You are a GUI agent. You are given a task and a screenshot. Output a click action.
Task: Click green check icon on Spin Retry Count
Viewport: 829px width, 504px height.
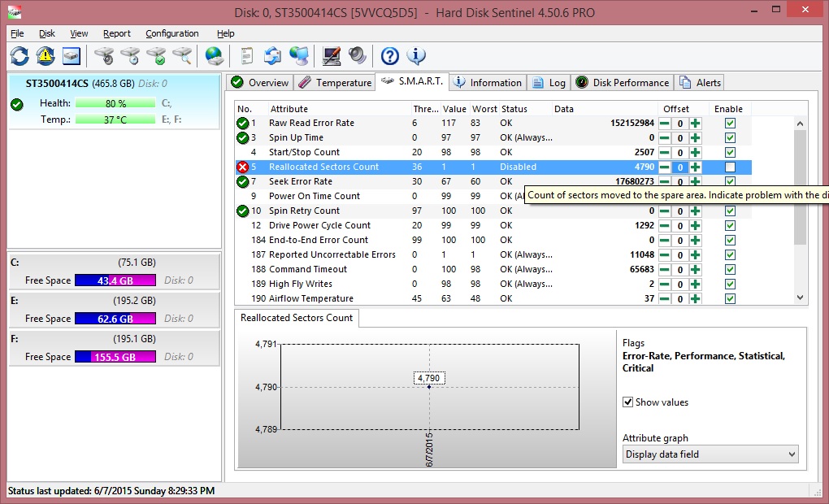(243, 211)
